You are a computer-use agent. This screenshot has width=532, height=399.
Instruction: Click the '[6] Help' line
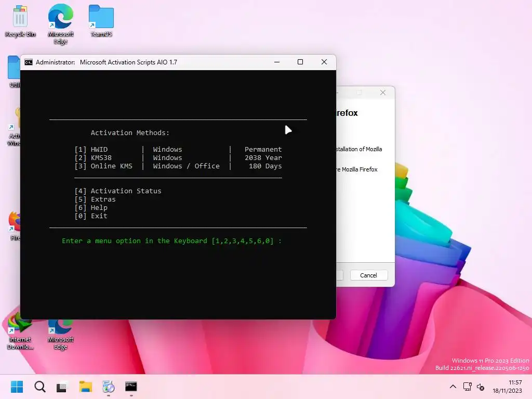coord(91,208)
